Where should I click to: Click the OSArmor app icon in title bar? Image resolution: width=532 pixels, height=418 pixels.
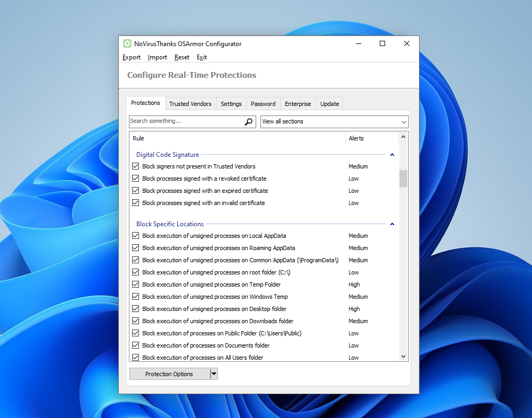[x=127, y=44]
